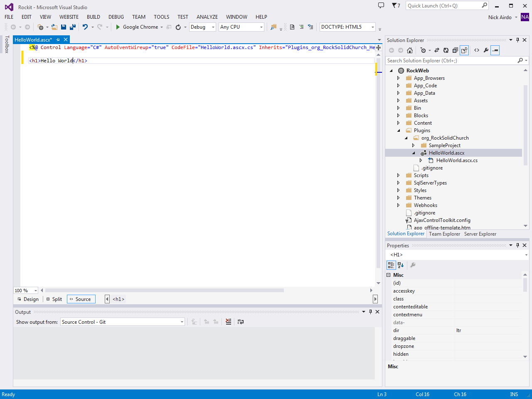
Task: Collapse the Plugins folder
Action: [398, 131]
